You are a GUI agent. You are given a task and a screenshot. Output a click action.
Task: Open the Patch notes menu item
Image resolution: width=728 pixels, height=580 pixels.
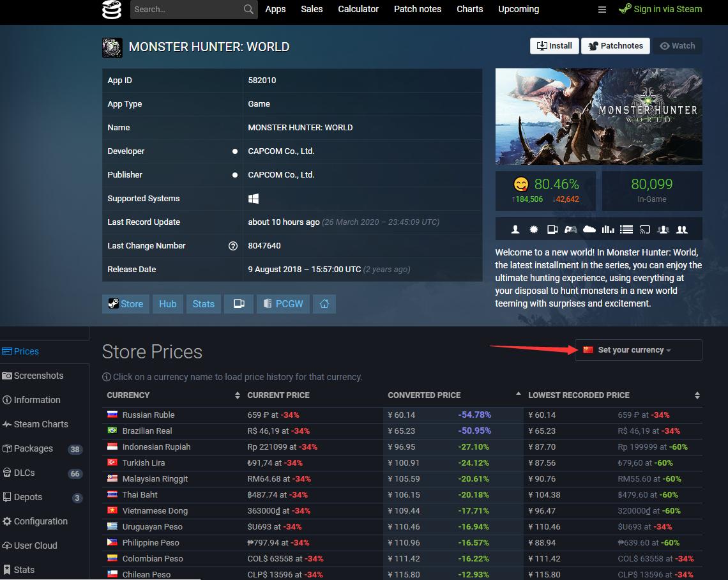coord(418,9)
